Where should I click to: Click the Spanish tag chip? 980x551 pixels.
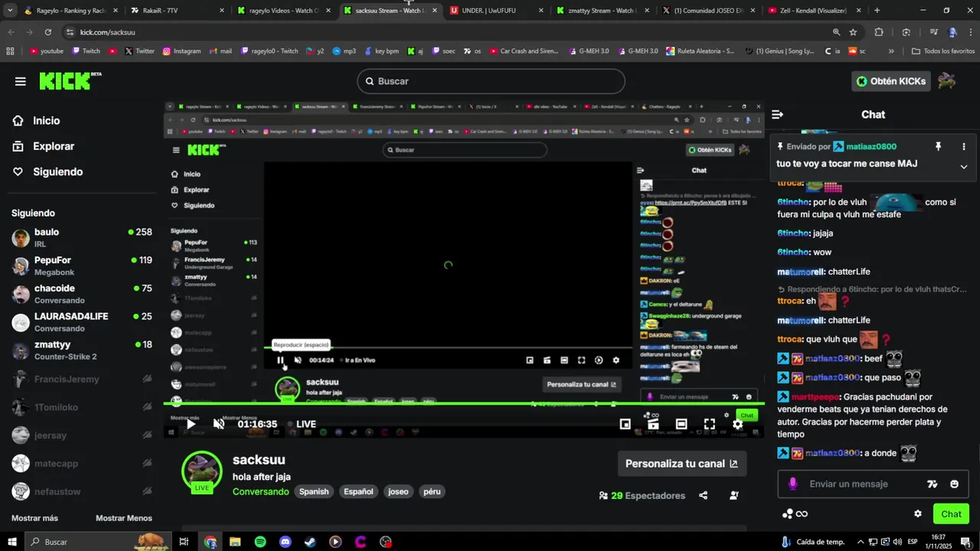[314, 491]
